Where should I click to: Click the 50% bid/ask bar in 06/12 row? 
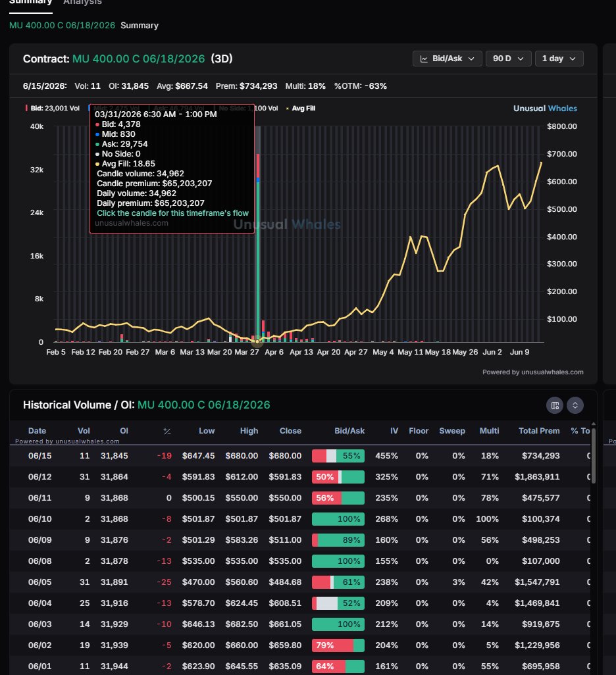point(338,477)
